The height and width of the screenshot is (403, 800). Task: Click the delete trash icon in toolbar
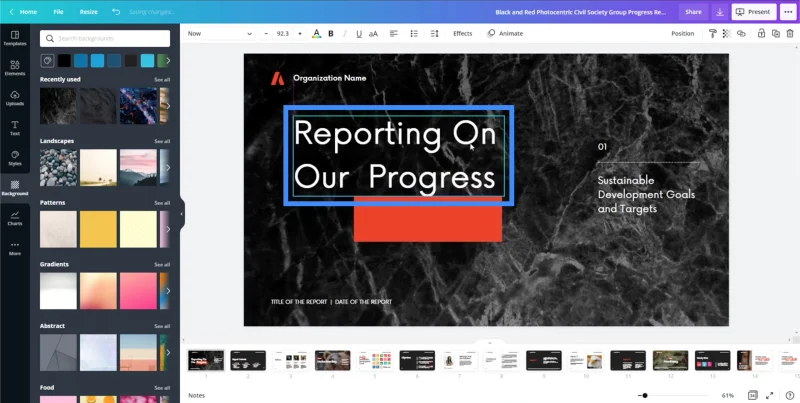pyautogui.click(x=790, y=34)
